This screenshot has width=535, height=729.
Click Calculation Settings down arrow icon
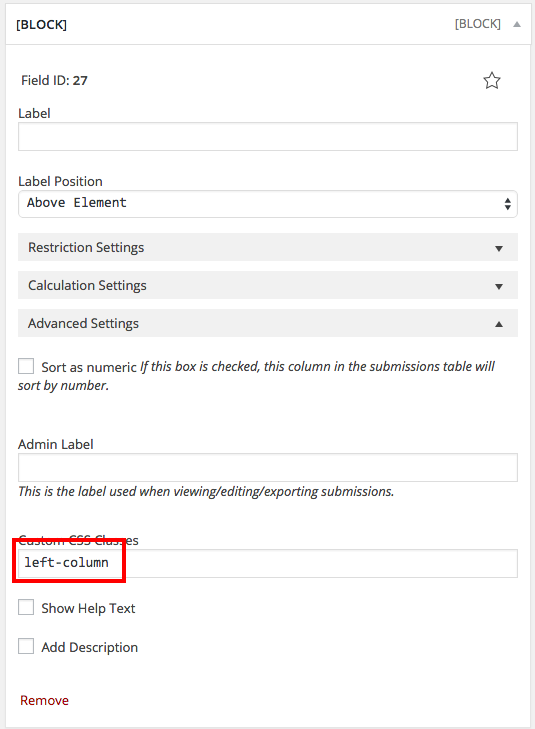(x=499, y=286)
